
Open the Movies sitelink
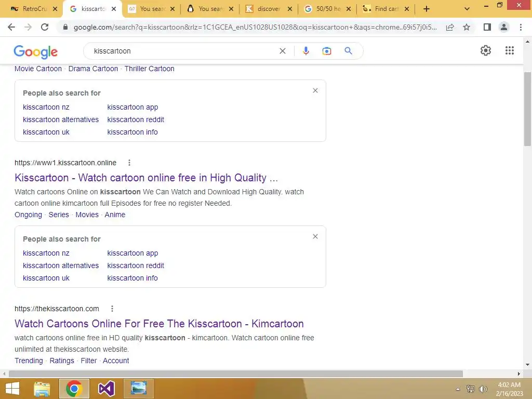(87, 215)
